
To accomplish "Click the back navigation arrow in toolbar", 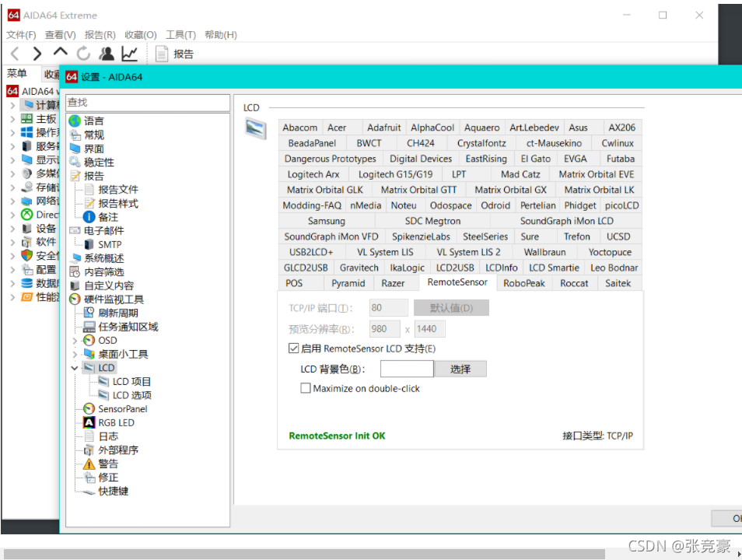I will 15,54.
